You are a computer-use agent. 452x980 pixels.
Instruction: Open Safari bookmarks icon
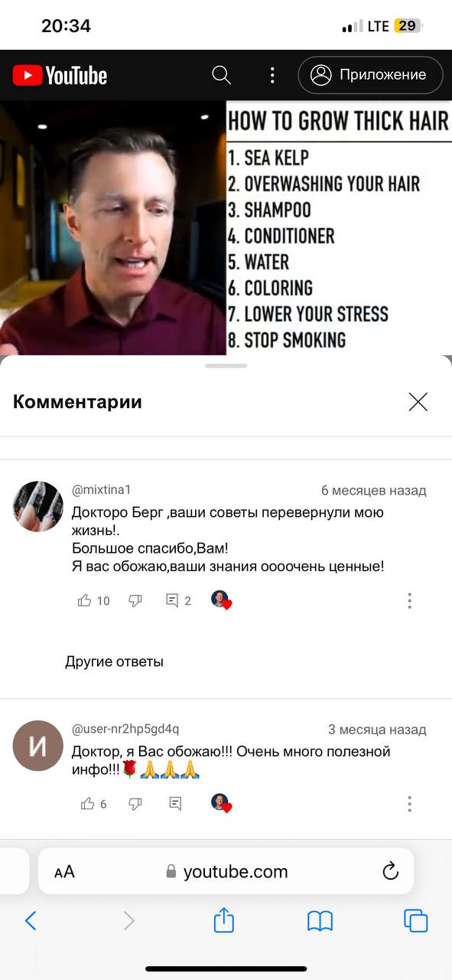click(320, 921)
